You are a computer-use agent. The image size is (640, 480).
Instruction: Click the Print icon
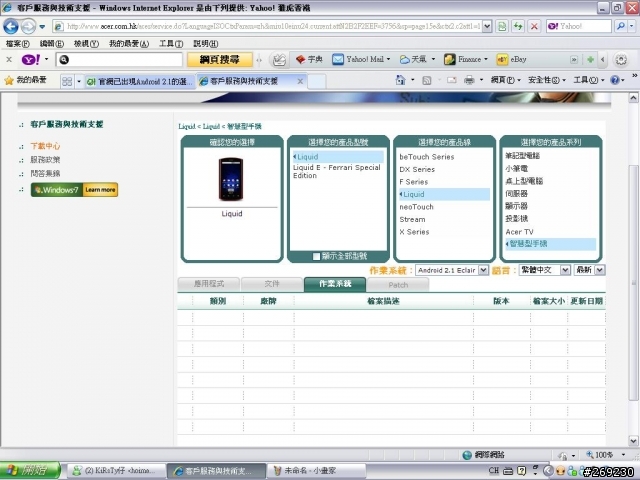(x=469, y=80)
